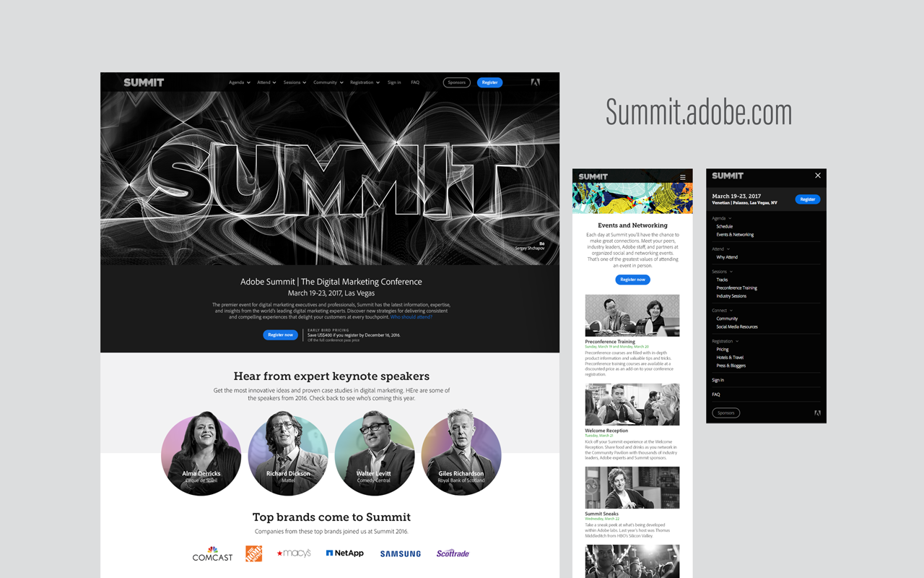Select Why Attend in mobile menu

tap(727, 257)
